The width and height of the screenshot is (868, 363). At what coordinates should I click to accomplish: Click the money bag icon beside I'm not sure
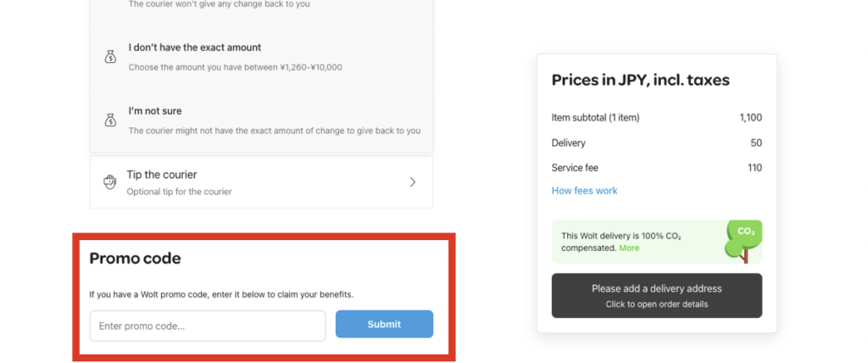111,120
